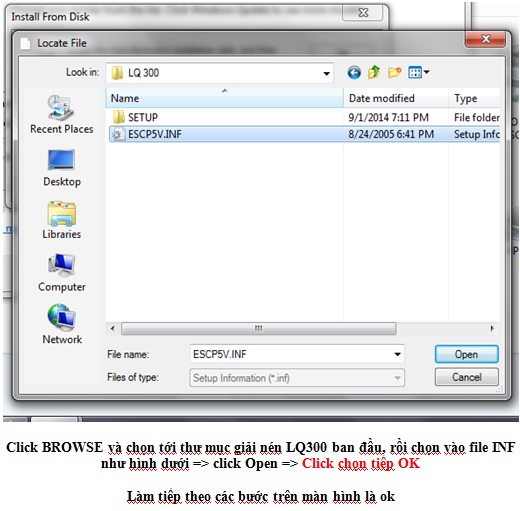The height and width of the screenshot is (511, 520).
Task: Sort by Date modified column
Action: coord(396,98)
